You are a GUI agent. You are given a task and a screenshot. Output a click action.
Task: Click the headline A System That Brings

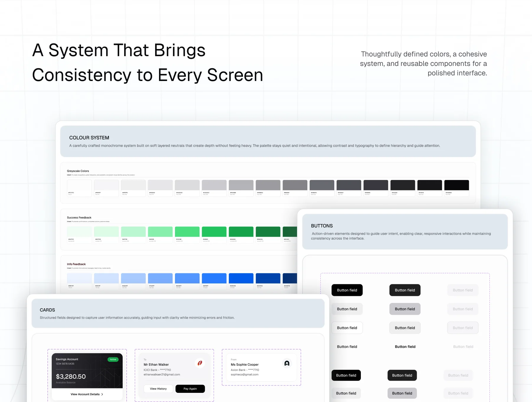coord(119,50)
